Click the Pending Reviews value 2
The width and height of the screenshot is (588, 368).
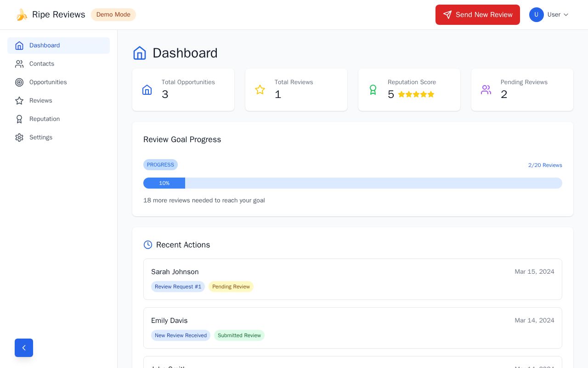pos(504,94)
